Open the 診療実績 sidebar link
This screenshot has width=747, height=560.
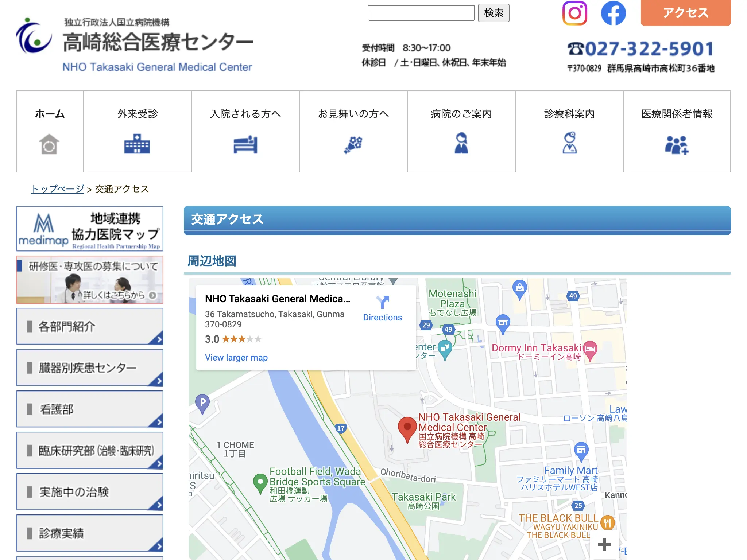(90, 533)
